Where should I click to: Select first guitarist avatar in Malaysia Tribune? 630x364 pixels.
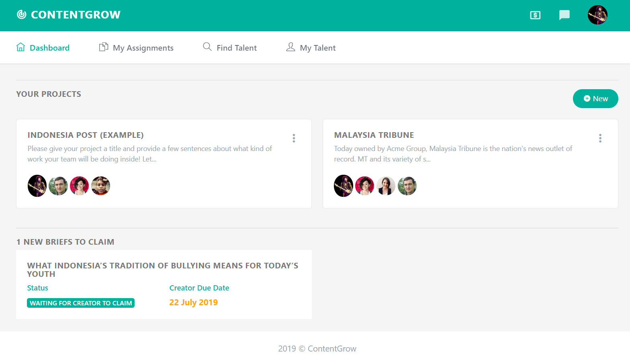point(344,186)
